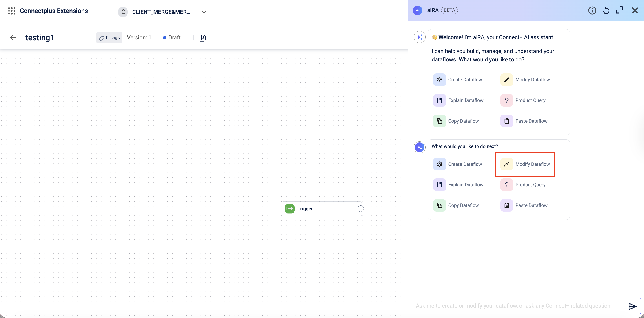
Task: Open the CLIENT_MERGE&MER organization selector
Action: 161,12
